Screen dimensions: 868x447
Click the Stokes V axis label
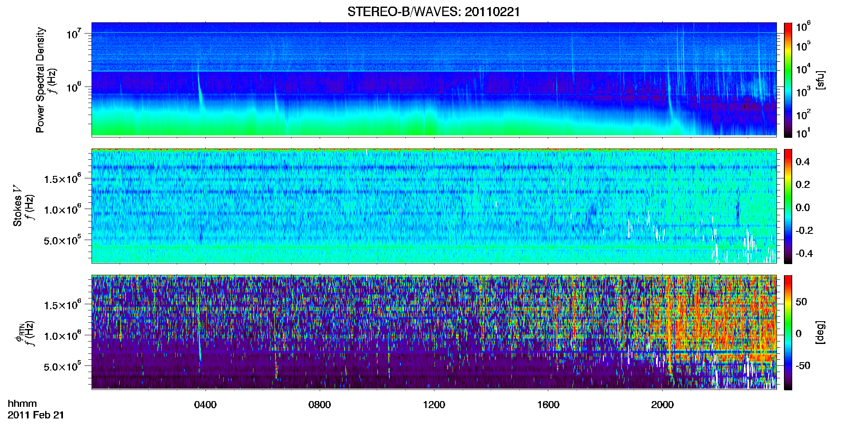[18, 206]
